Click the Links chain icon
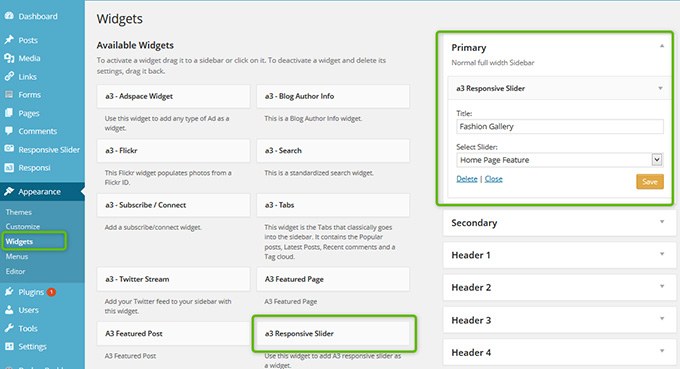The height and width of the screenshot is (369, 680). (9, 76)
